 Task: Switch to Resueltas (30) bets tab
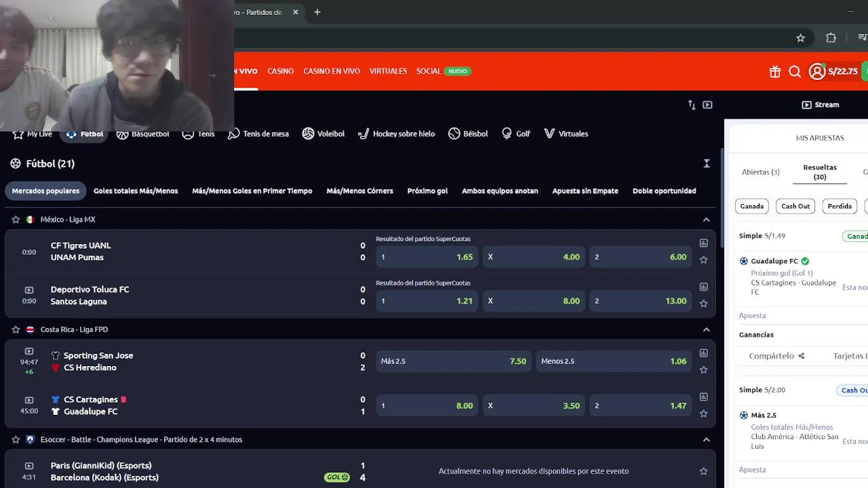pos(820,172)
